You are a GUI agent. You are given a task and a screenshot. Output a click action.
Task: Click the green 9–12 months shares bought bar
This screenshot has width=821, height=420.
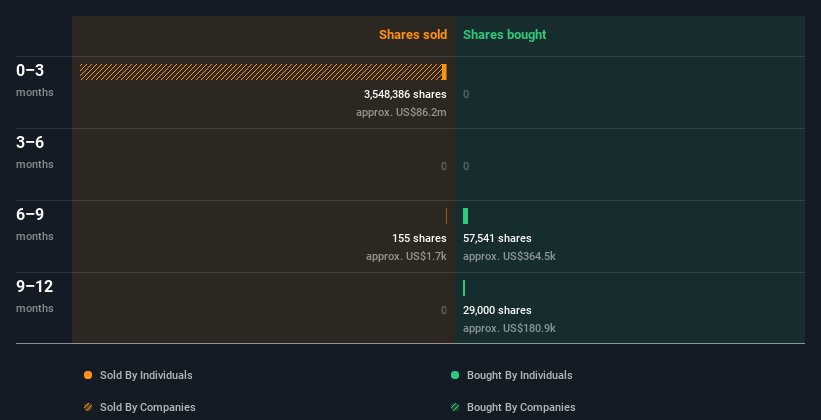pyautogui.click(x=464, y=288)
